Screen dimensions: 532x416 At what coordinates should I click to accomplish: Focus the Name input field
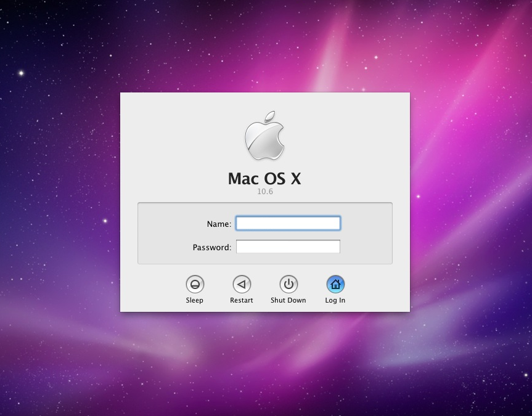click(288, 223)
